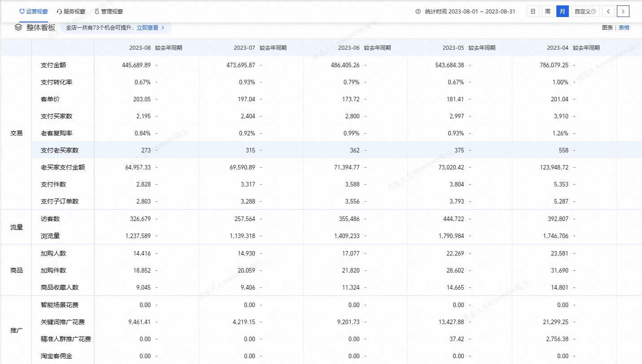Click the 立即查看 link
Image resolution: width=642 pixels, height=364 pixels.
147,28
